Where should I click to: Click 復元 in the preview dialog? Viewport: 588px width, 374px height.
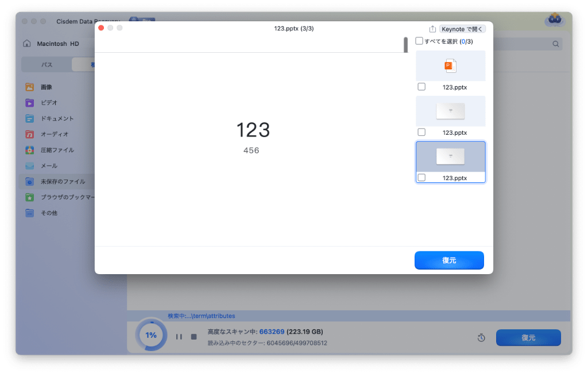pos(449,260)
